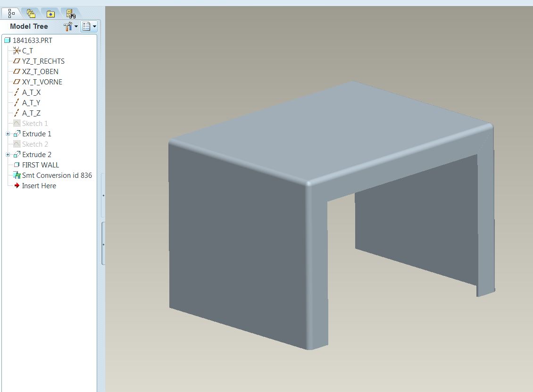Select the C_T coordinate system
Viewport: 533px width, 392px height.
27,51
